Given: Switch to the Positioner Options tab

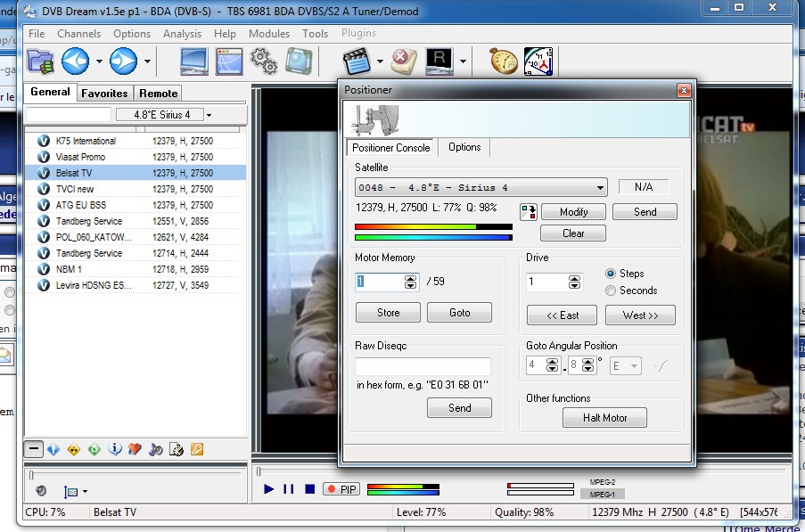Looking at the screenshot, I should [464, 147].
